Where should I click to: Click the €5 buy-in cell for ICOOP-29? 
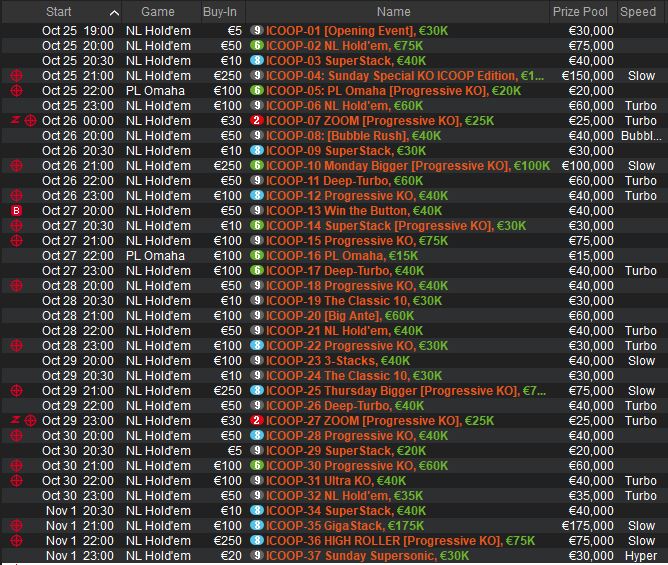coord(234,451)
